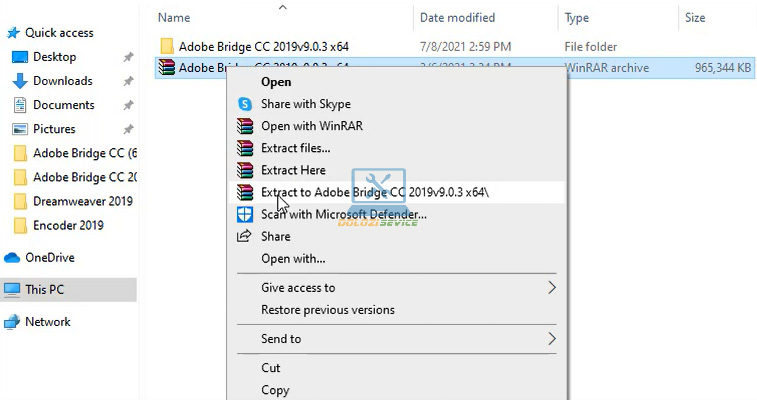
Task: Click the Share with Skype icon
Action: click(245, 104)
